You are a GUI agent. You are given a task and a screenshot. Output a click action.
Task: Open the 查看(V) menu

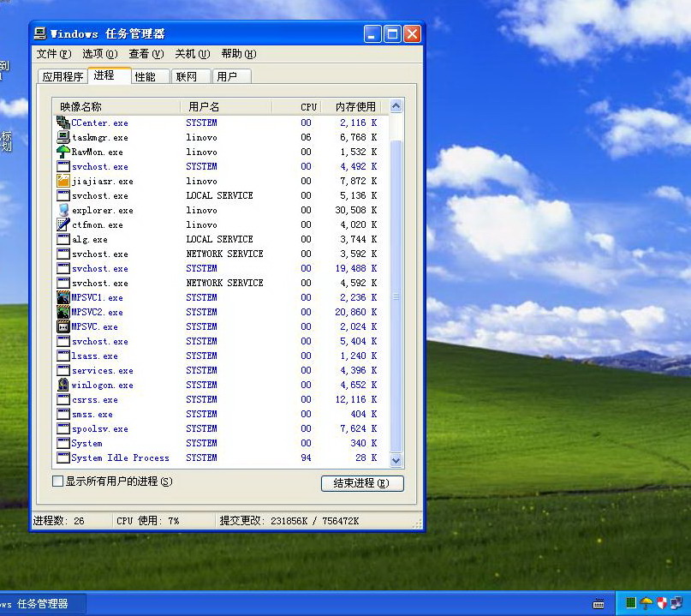click(x=146, y=54)
